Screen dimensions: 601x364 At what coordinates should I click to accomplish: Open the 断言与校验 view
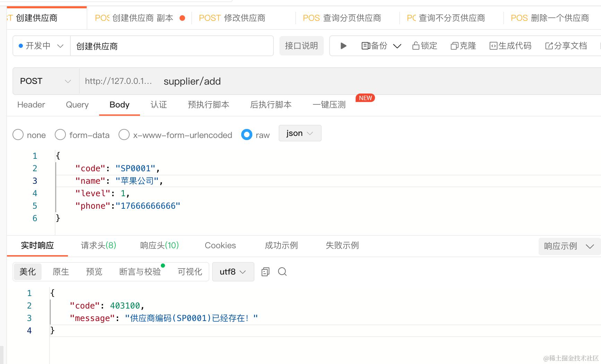click(x=140, y=272)
